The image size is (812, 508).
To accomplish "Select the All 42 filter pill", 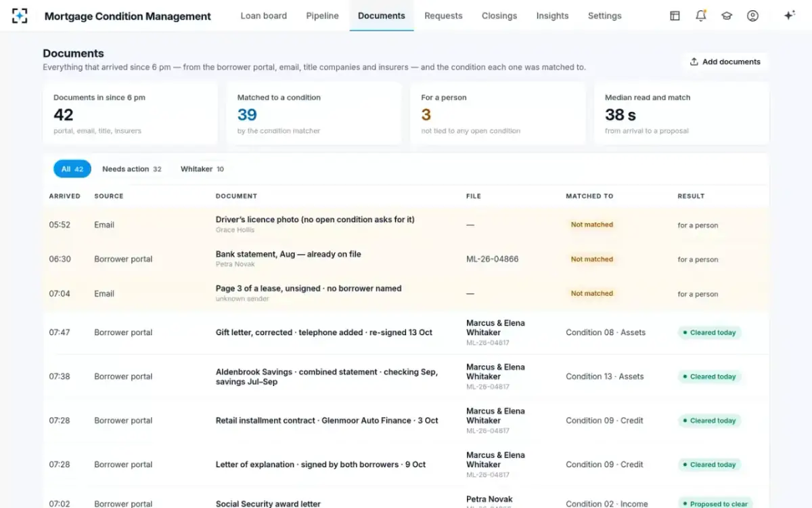I will [x=72, y=169].
